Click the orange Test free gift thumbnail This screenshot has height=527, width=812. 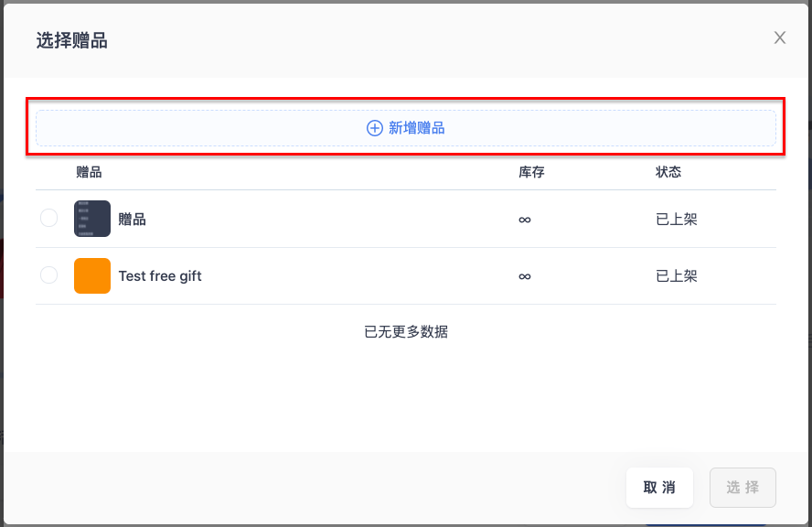pos(92,275)
